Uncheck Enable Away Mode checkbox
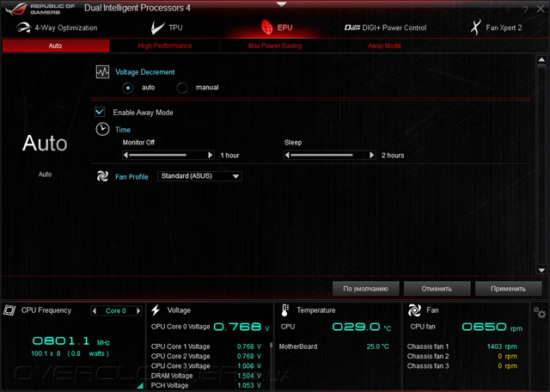The height and width of the screenshot is (392, 550). (x=100, y=112)
